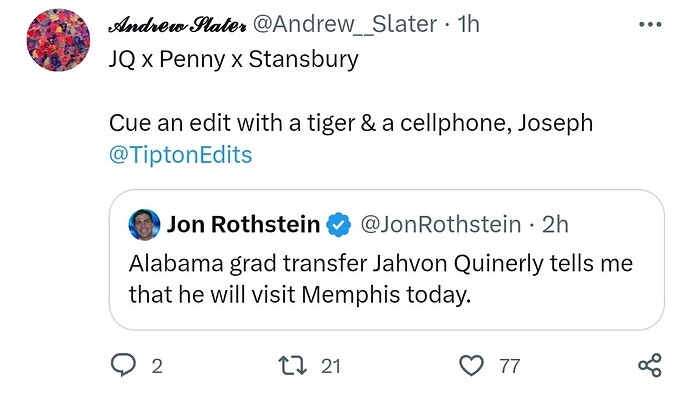The height and width of the screenshot is (394, 690).
Task: View the 21 retweets count
Action: 330,366
